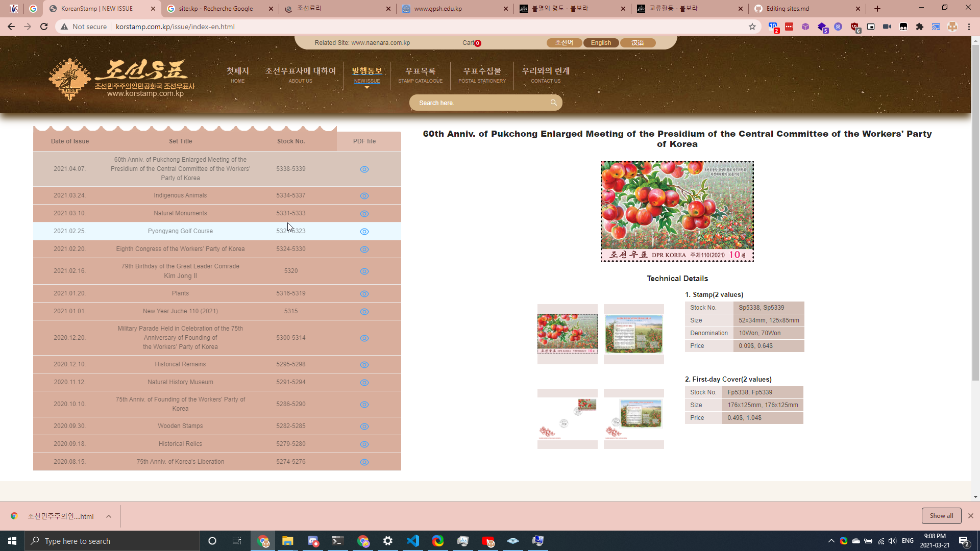Viewport: 980px width, 551px height.
Task: View PDF eye icon for Indigenous Animals
Action: coord(364,196)
